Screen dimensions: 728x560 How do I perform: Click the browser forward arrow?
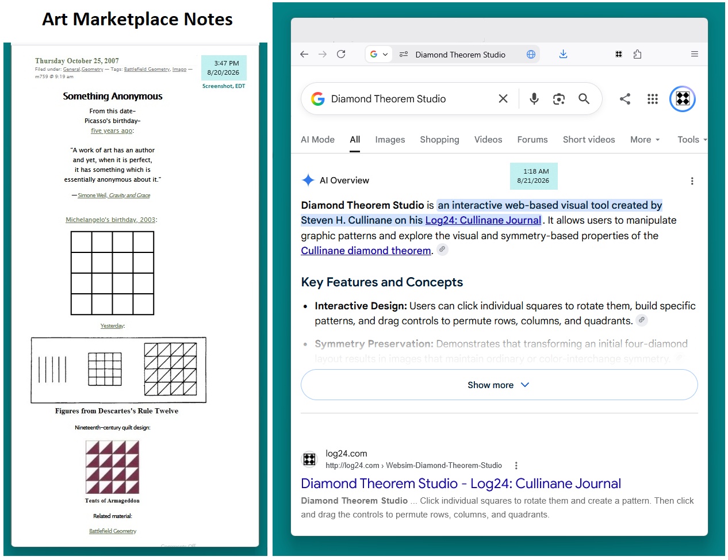pos(323,54)
